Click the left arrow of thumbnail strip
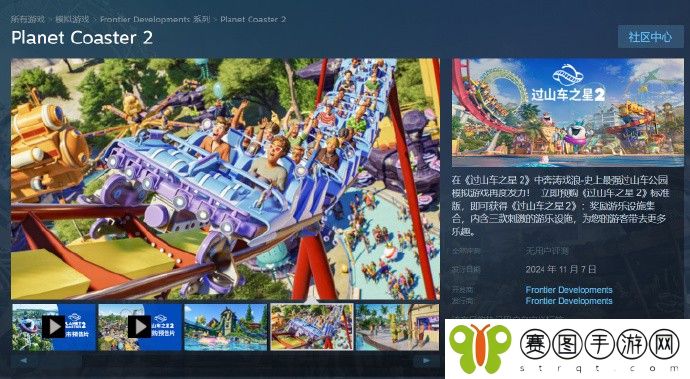Image resolution: width=690 pixels, height=379 pixels. 24,361
